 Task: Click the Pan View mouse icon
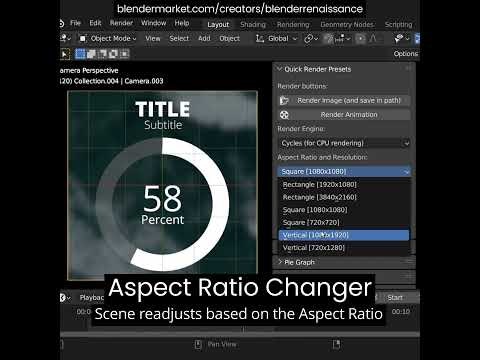coord(198,344)
